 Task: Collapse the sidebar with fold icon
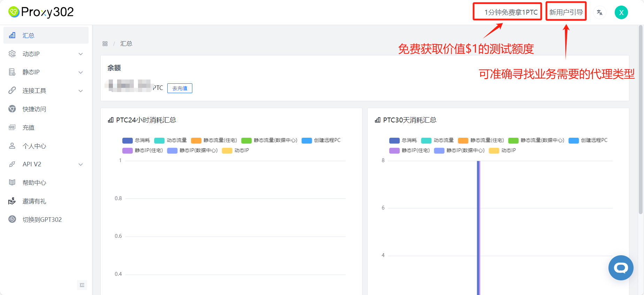point(82,285)
